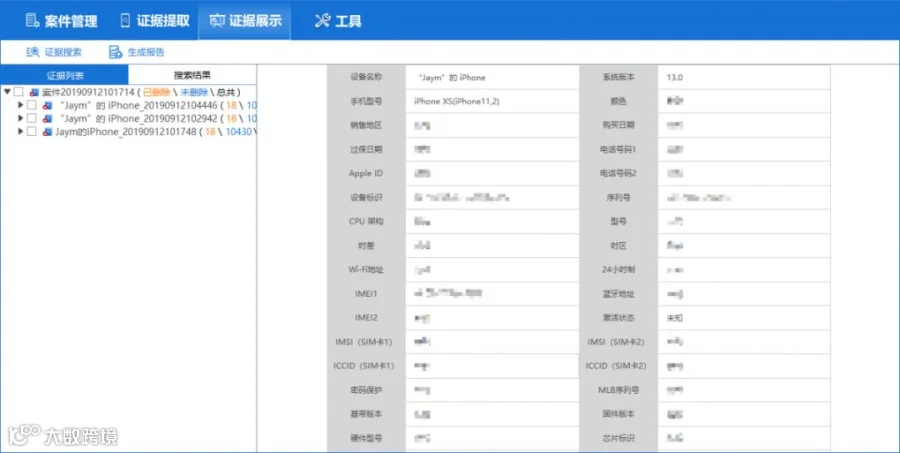
Task: Click the 密码保护 label cell
Action: [366, 390]
